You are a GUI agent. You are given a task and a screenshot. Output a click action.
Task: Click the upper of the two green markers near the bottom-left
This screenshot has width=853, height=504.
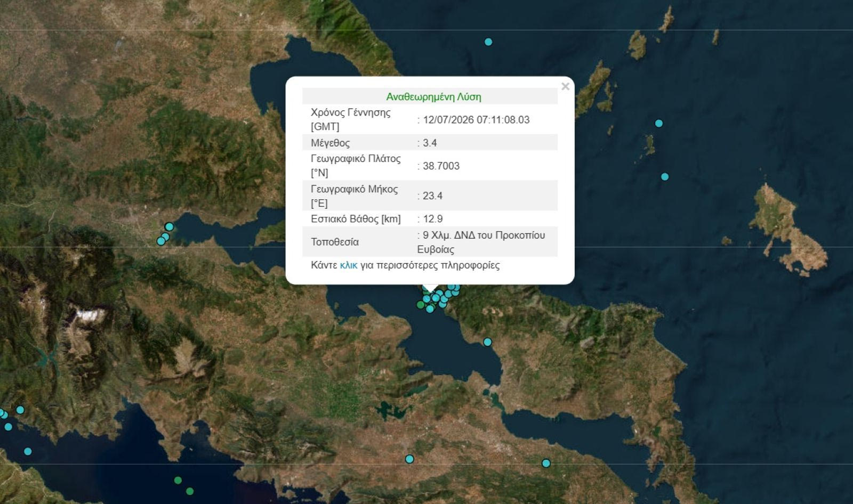tap(178, 480)
